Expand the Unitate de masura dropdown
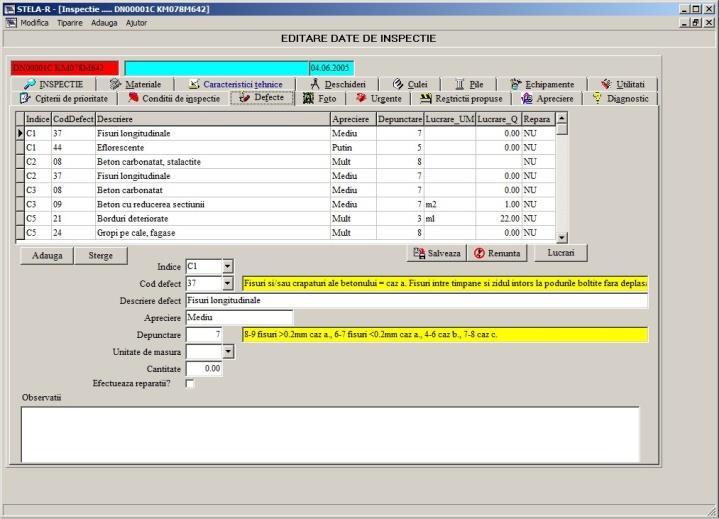The image size is (719, 519). (x=227, y=352)
